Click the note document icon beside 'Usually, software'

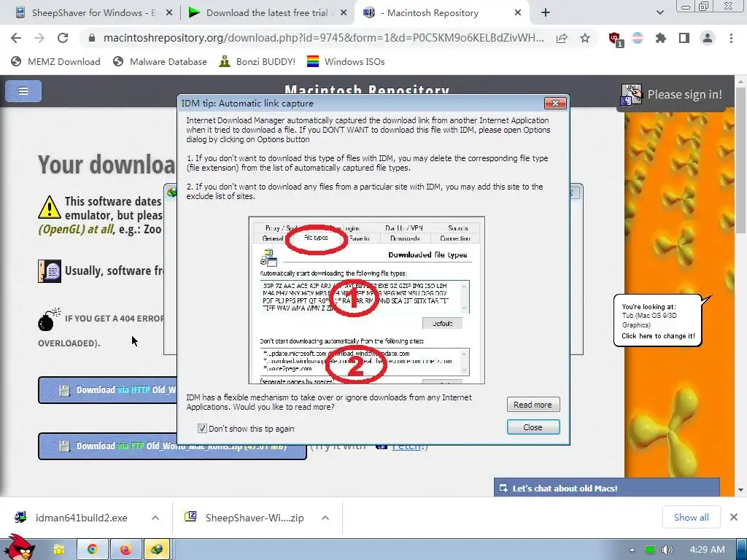point(50,271)
